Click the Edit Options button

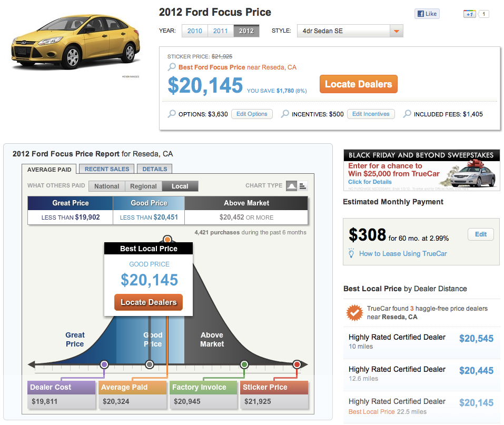[252, 114]
